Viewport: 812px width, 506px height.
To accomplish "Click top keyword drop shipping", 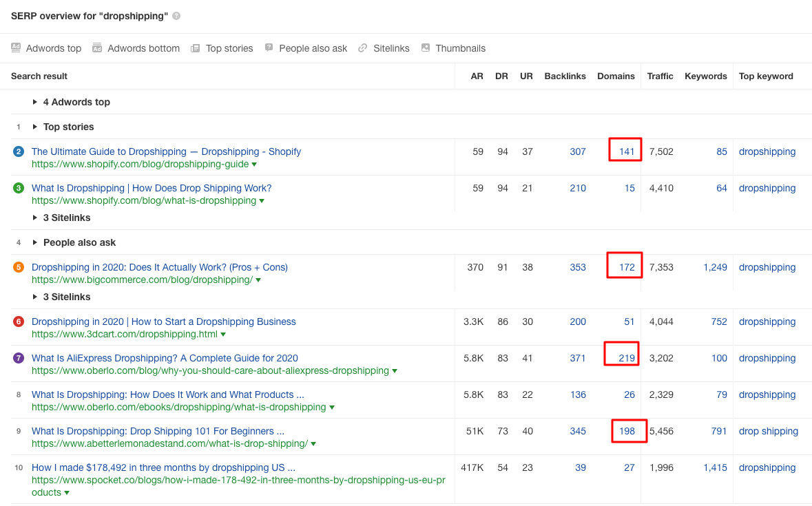I will pyautogui.click(x=768, y=431).
